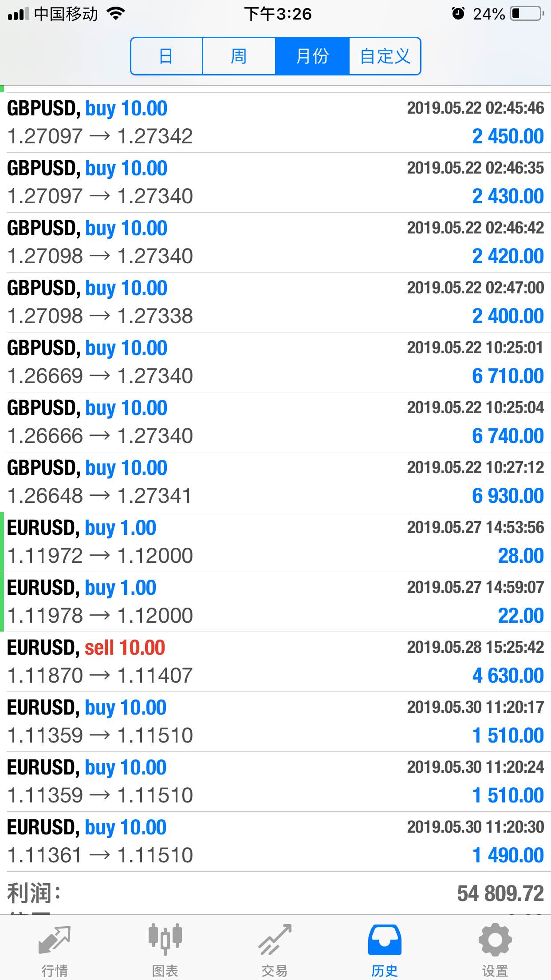The image size is (551, 980).
Task: Select GBPUSD trade closed at 02:47:00
Action: [275, 302]
